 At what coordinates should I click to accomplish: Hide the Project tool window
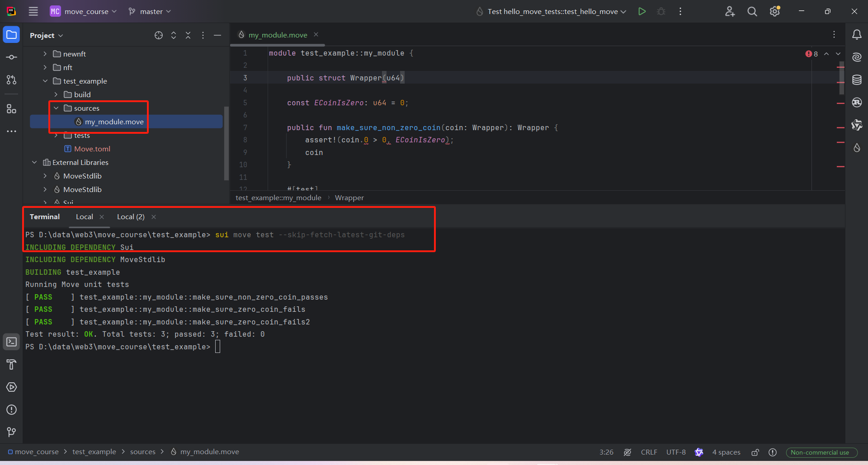[217, 35]
